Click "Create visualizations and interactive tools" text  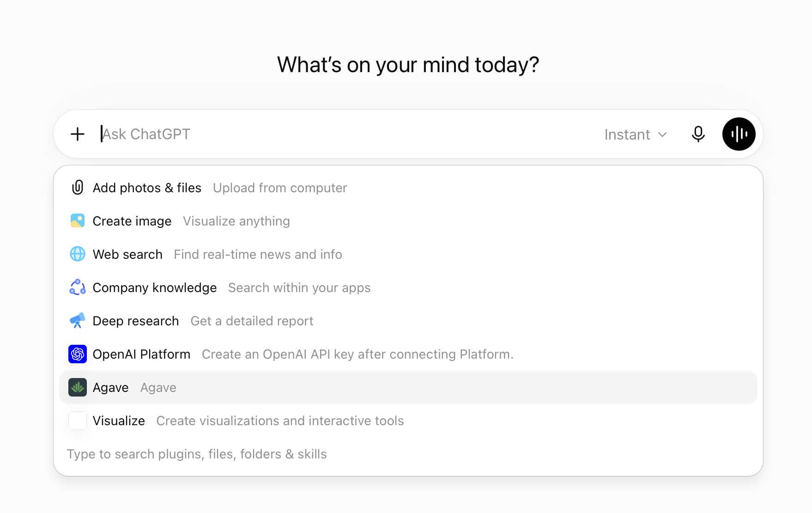tap(280, 421)
